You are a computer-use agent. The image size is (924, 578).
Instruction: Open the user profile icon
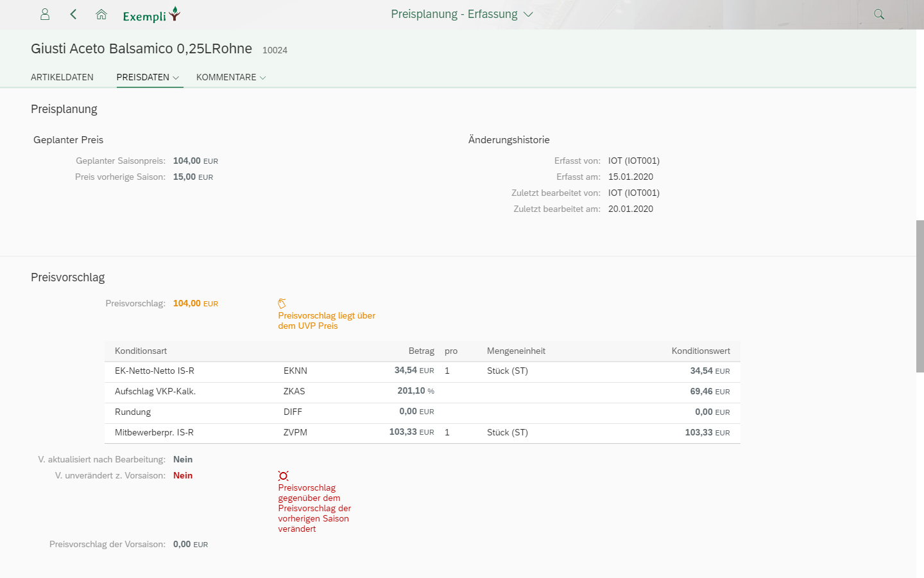coord(45,14)
